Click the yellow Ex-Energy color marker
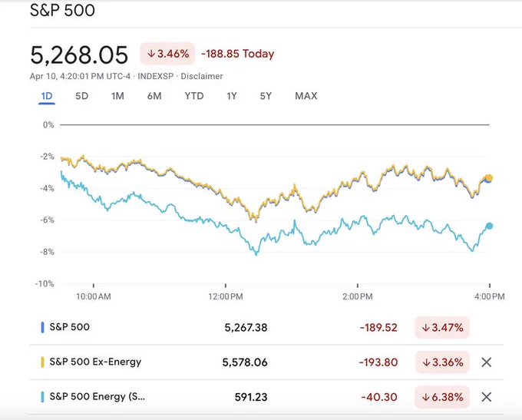 [42, 362]
